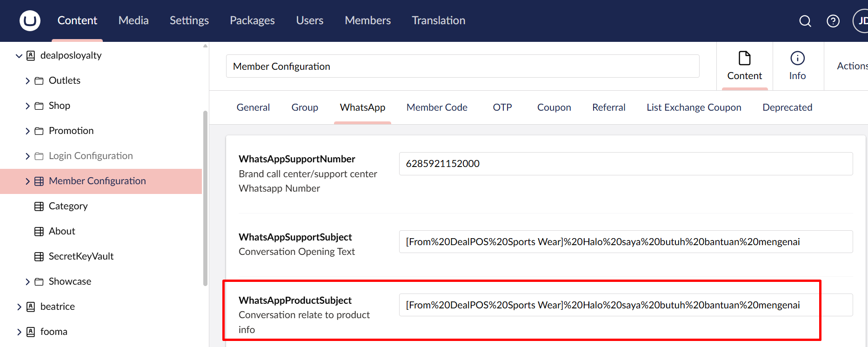
Task: Click the dealposloyalty node icon
Action: [31, 55]
